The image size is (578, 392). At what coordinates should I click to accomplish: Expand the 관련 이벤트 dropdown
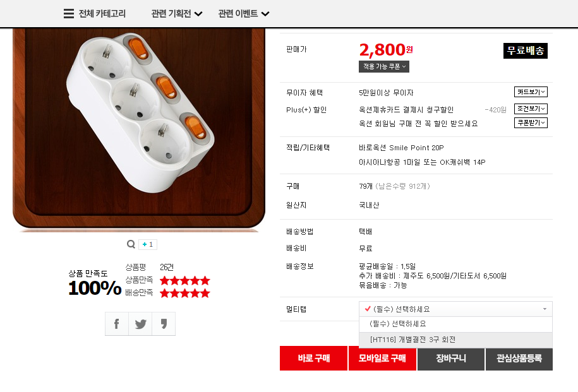244,14
